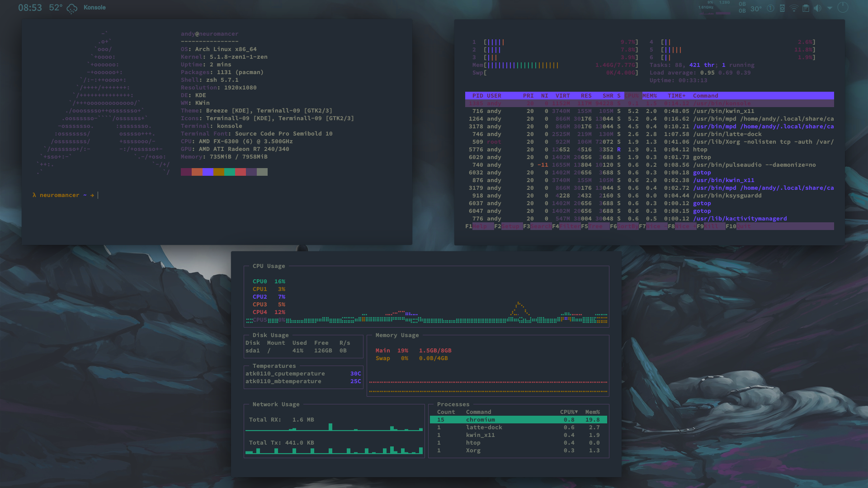Select PID 740 pulseaudio row in htop

(650, 165)
